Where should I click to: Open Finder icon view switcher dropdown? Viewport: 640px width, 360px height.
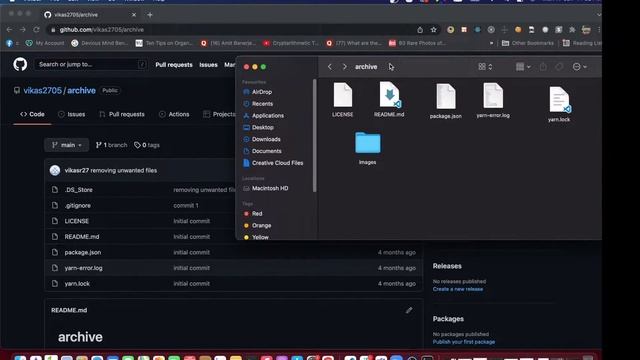(485, 67)
